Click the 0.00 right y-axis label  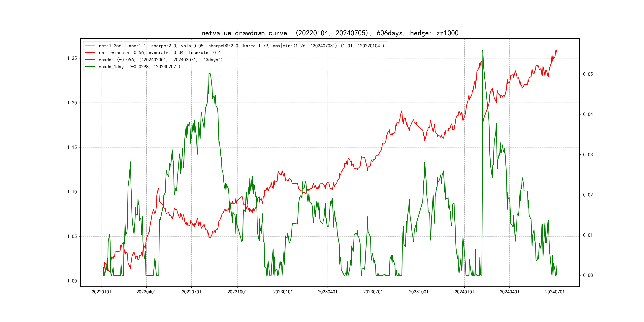pos(588,275)
